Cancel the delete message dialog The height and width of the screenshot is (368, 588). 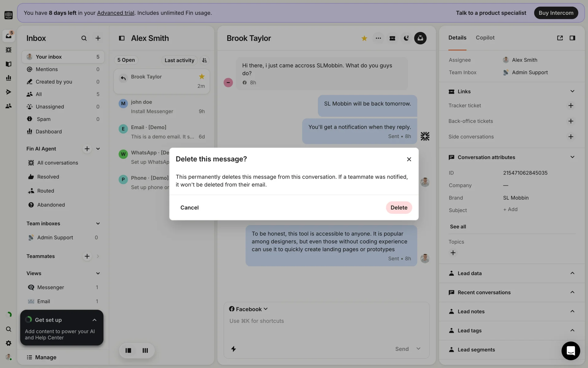pos(189,208)
